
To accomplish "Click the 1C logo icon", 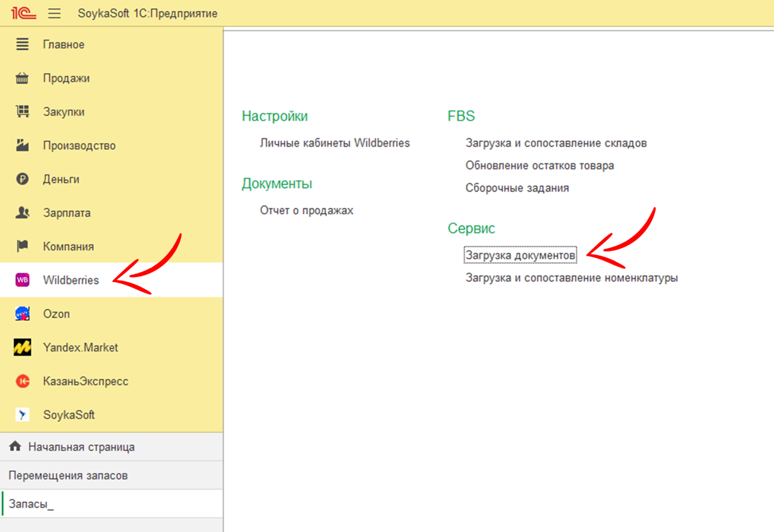I will point(23,13).
